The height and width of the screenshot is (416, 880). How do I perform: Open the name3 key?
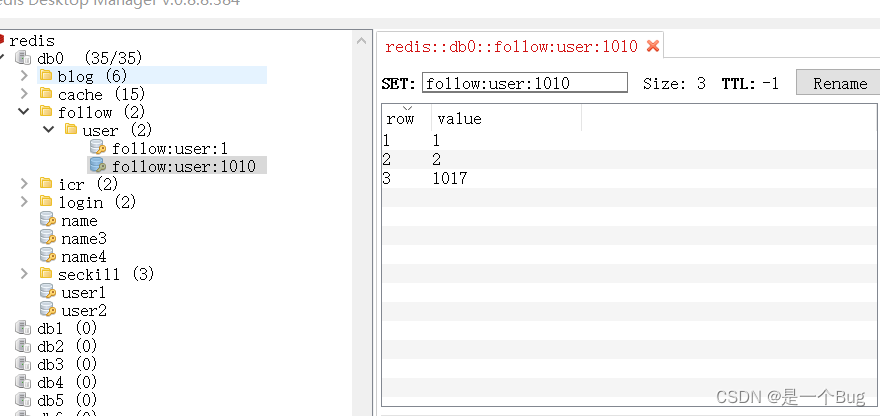[84, 239]
